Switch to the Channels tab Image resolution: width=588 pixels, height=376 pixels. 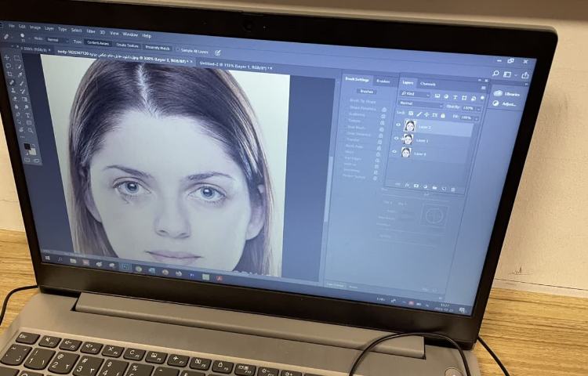[x=428, y=83]
